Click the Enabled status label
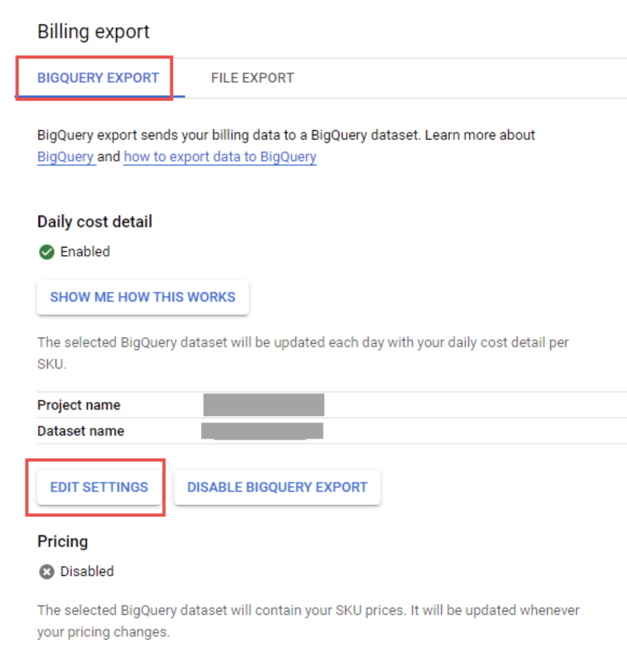This screenshot has height=672, width=627. click(85, 252)
